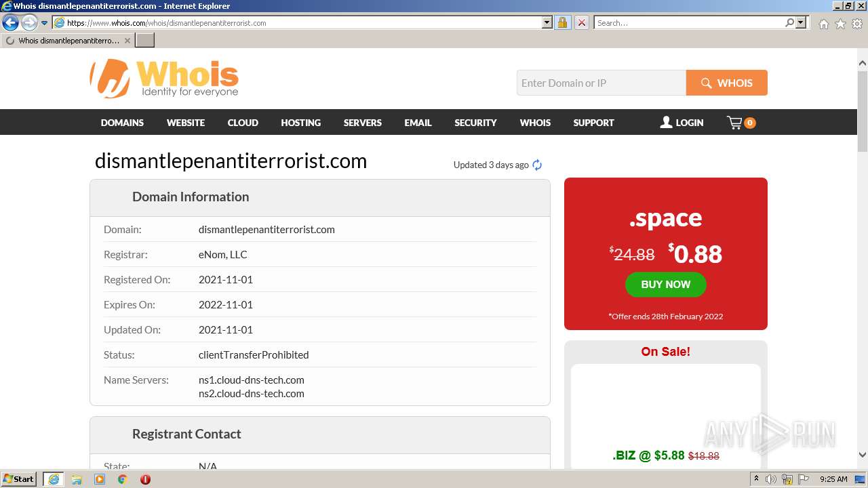Open the network tray icon
Image resolution: width=868 pixels, height=488 pixels.
click(x=788, y=479)
